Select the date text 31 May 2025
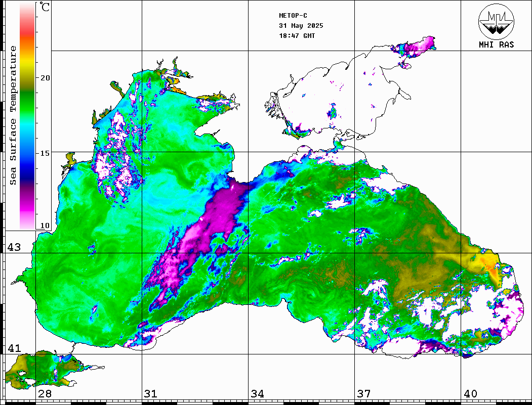This screenshot has width=532, height=405. [x=301, y=26]
